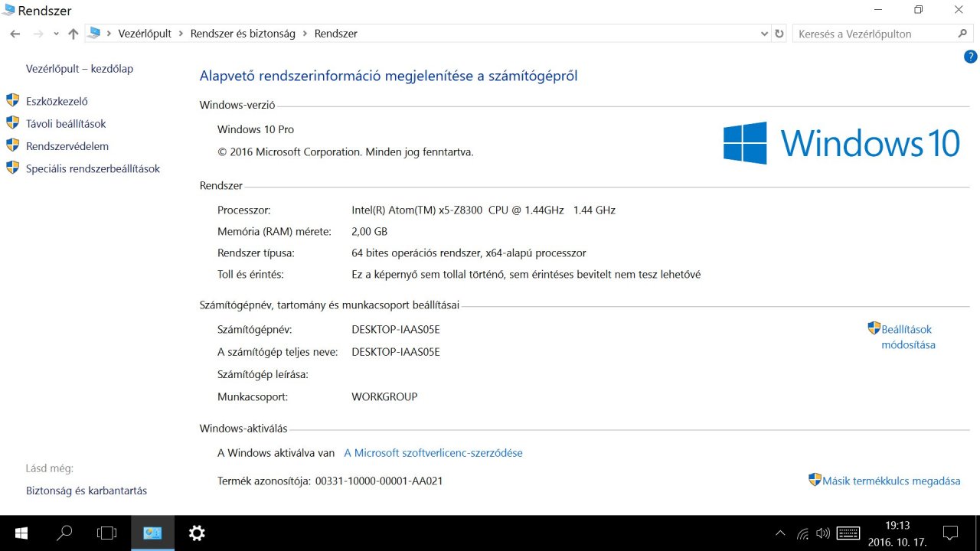Refresh the address bar view
This screenshot has height=551, width=980.
(779, 34)
